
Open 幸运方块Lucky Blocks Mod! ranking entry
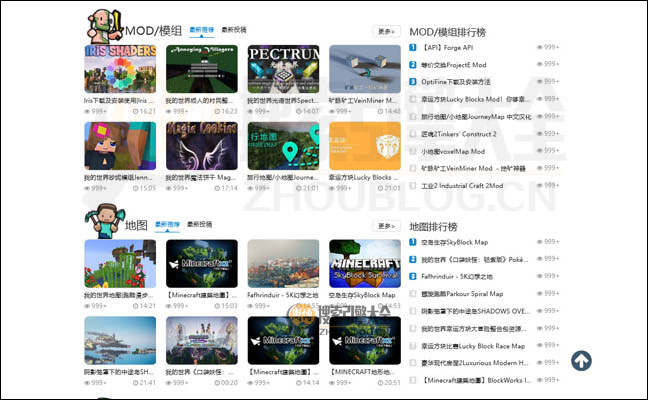[x=475, y=99]
